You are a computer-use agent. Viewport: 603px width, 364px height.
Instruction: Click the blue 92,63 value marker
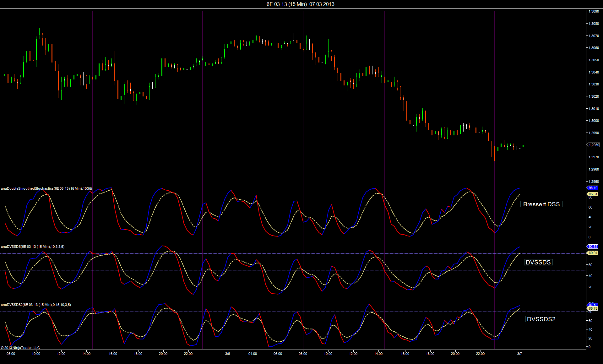593,247
